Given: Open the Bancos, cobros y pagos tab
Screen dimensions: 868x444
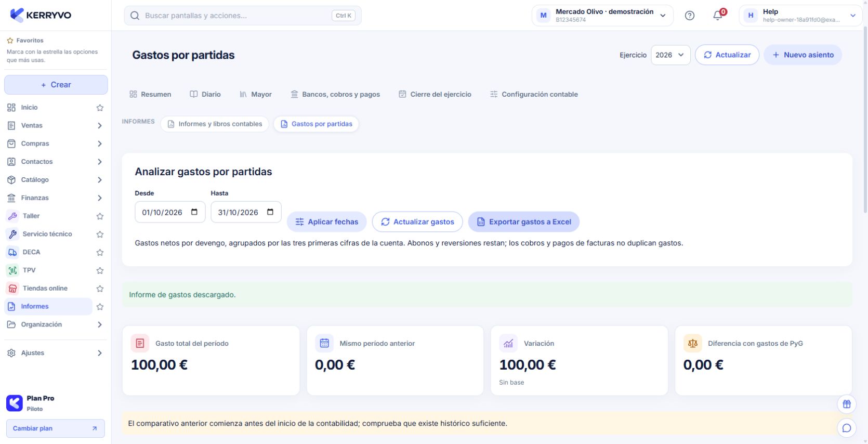Looking at the screenshot, I should (335, 94).
